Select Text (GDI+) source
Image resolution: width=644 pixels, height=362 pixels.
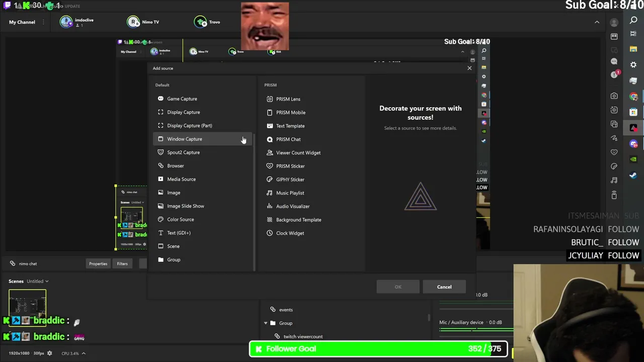coord(203,233)
